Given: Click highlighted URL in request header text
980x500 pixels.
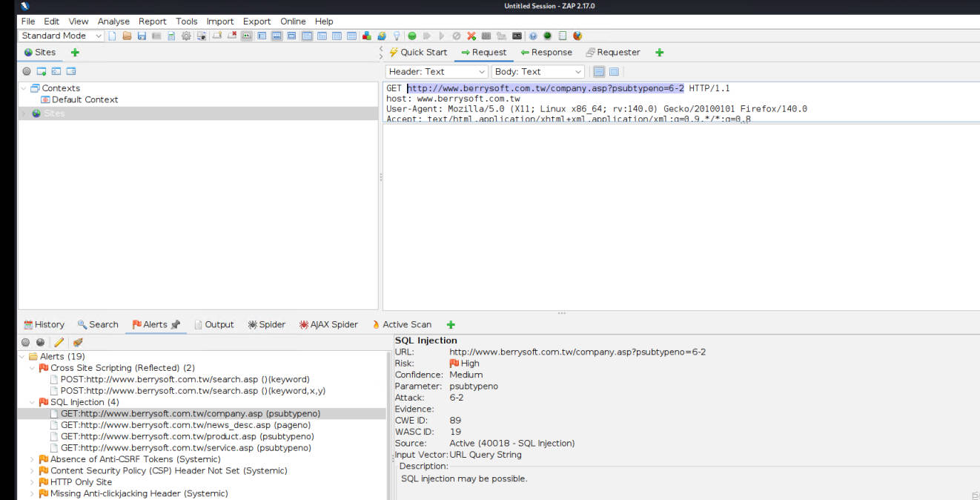Looking at the screenshot, I should tap(546, 88).
